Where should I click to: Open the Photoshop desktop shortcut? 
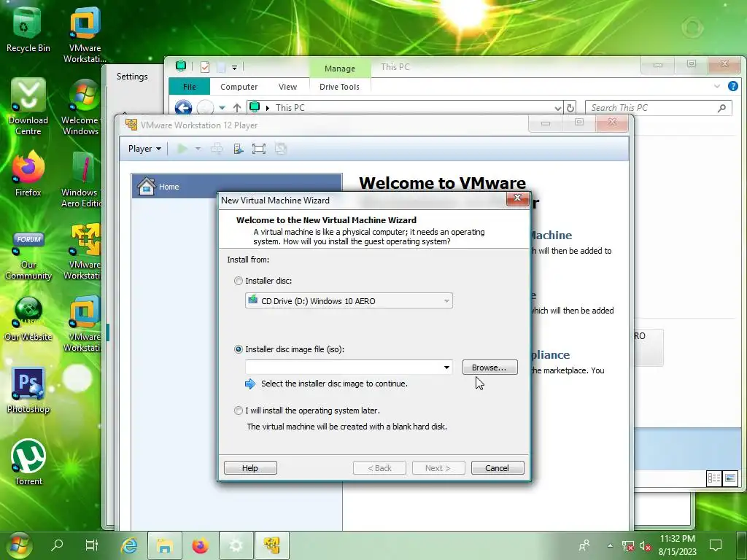click(28, 391)
